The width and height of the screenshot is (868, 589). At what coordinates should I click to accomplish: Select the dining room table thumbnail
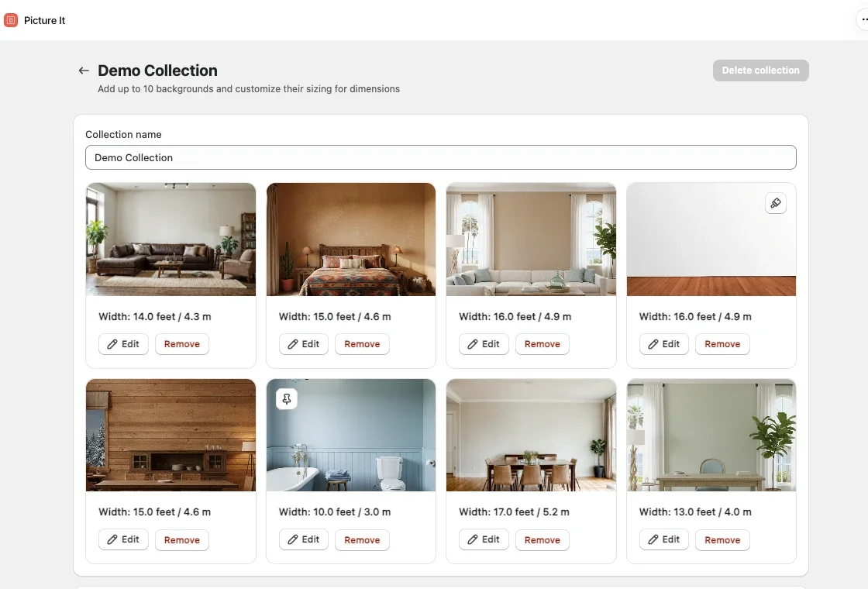(531, 435)
